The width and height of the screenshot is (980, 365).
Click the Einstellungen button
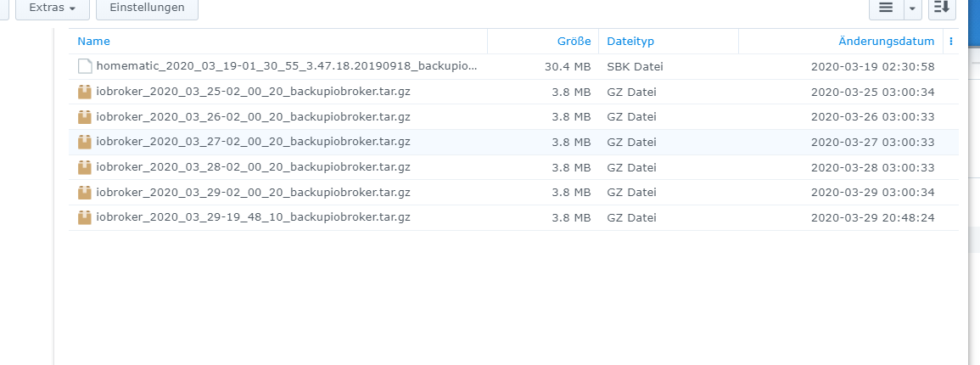(147, 8)
